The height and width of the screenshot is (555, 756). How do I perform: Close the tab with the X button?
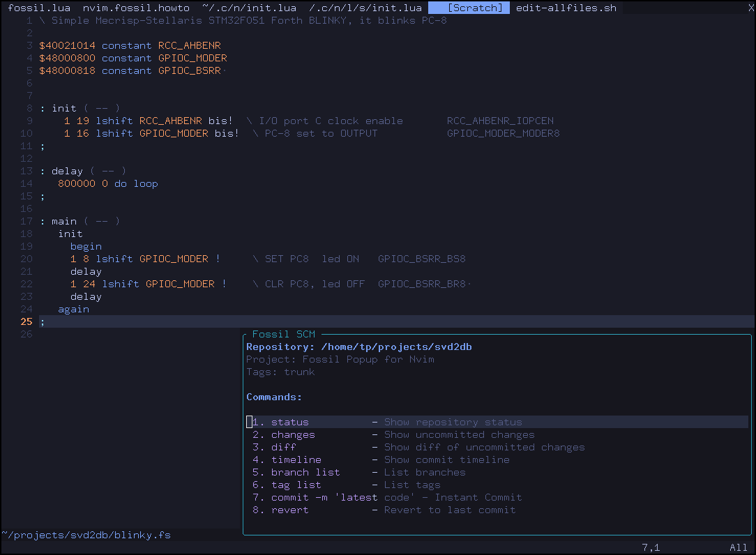click(750, 8)
